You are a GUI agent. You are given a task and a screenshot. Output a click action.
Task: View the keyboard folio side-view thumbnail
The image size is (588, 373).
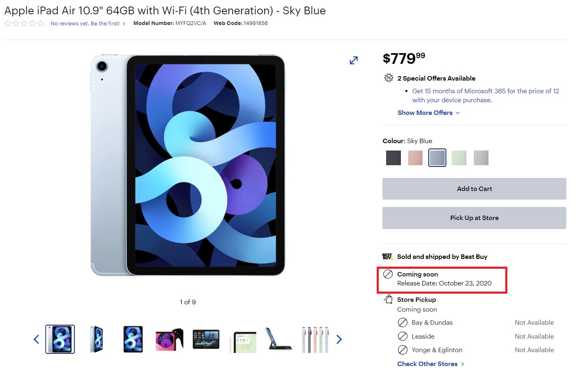[x=278, y=339]
